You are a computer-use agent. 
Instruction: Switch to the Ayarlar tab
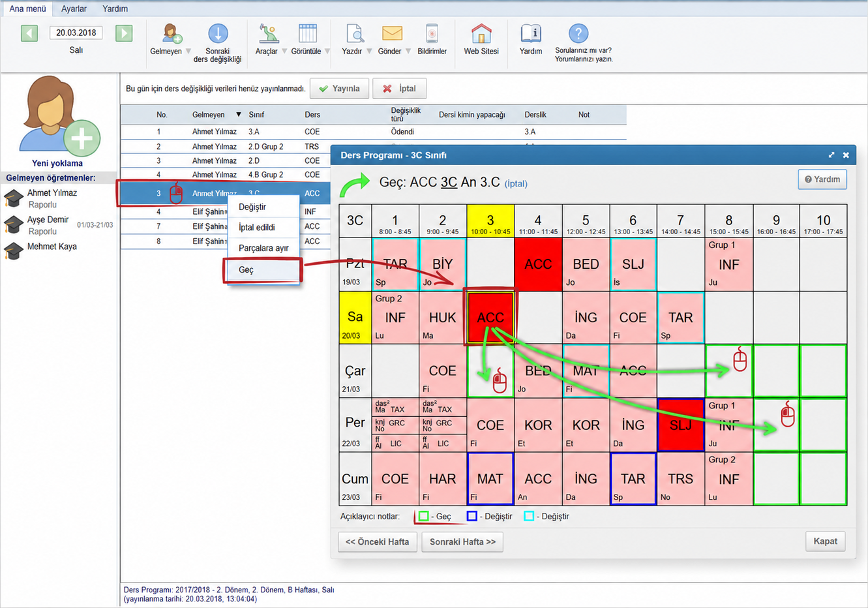[74, 8]
